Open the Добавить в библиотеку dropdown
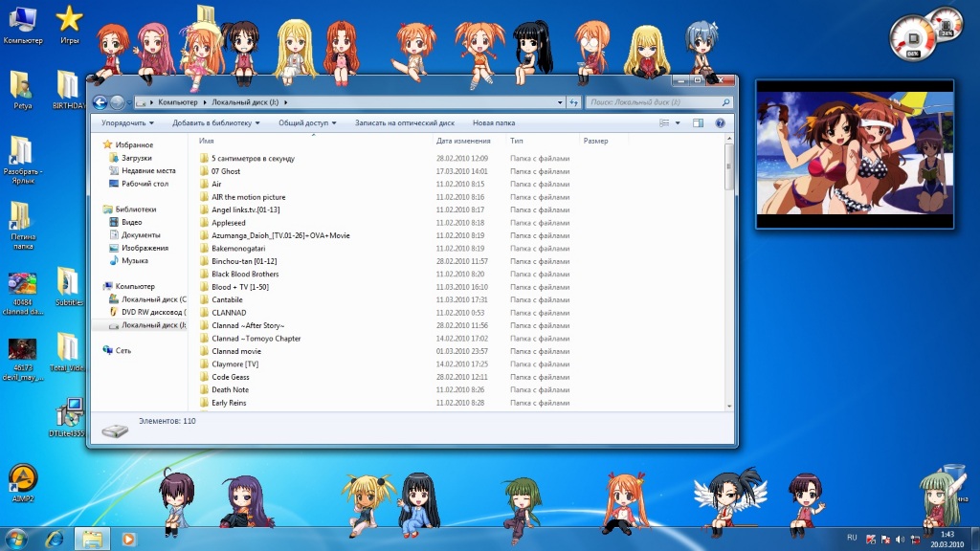This screenshot has width=980, height=551. click(x=216, y=123)
